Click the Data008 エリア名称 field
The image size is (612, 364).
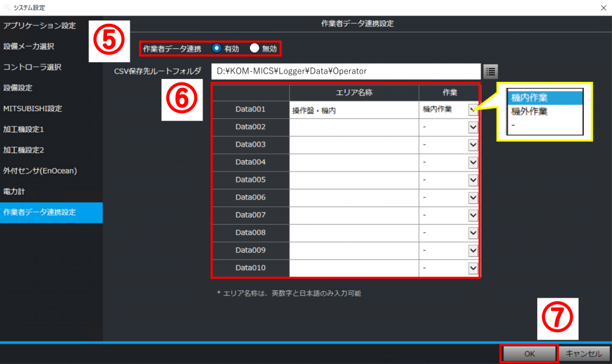tap(354, 233)
